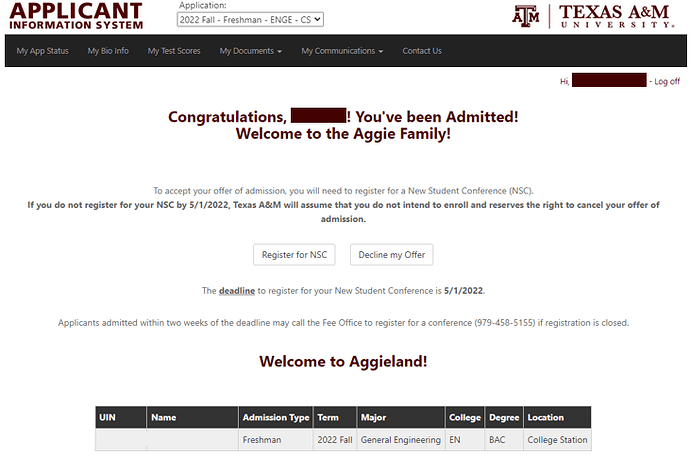This screenshot has height=456, width=690.
Task: Open the Application selection dropdown
Action: pyautogui.click(x=250, y=19)
